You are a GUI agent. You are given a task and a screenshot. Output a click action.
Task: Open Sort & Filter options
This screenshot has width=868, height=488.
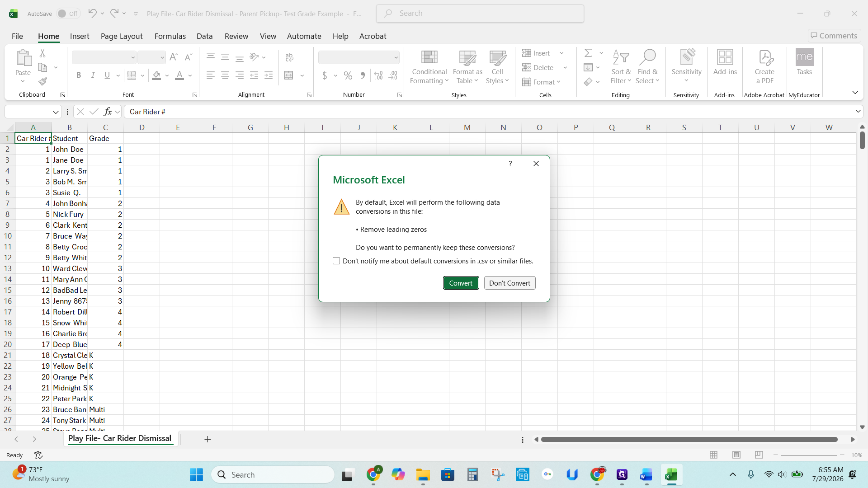click(x=621, y=67)
